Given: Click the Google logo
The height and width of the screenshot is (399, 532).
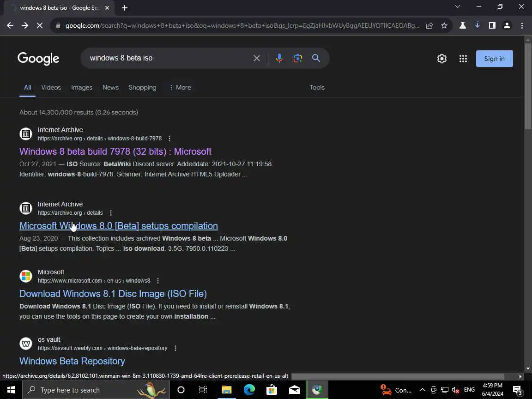Looking at the screenshot, I should 38,59.
